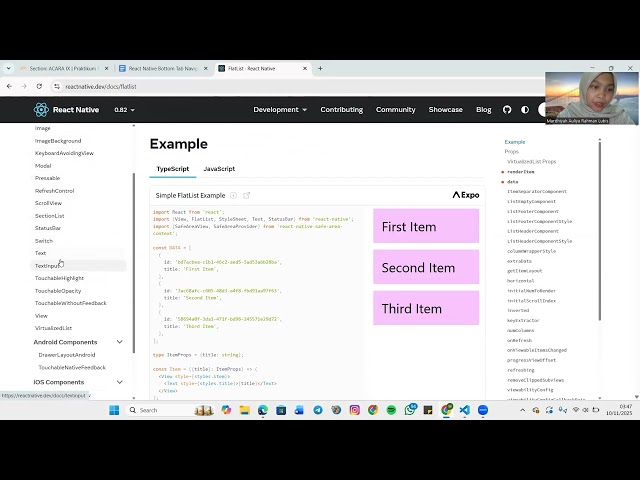This screenshot has width=640, height=480.
Task: Click the React Native atom logo
Action: [41, 110]
